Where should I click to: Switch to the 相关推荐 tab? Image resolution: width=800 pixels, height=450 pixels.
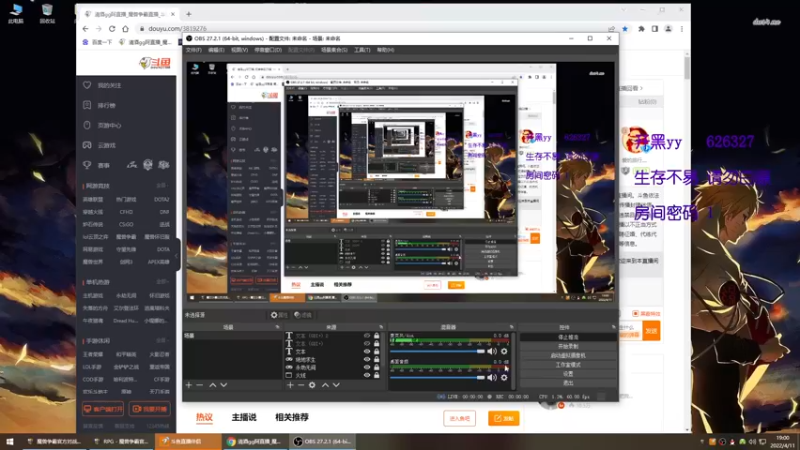click(292, 417)
